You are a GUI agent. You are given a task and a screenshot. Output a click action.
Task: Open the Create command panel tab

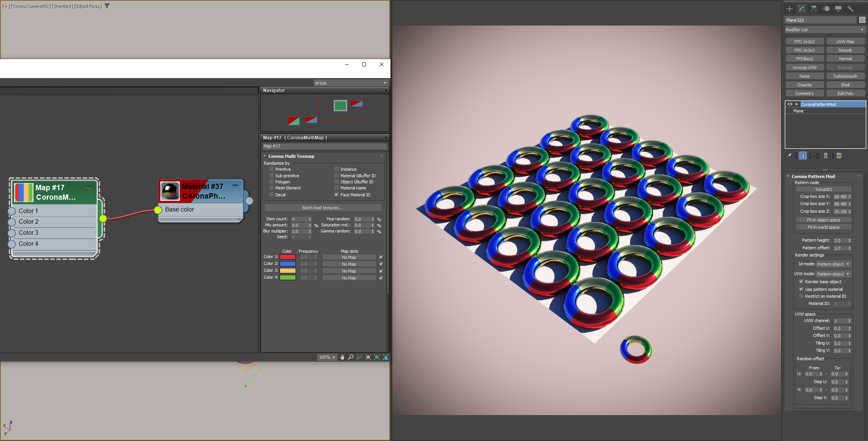(790, 9)
